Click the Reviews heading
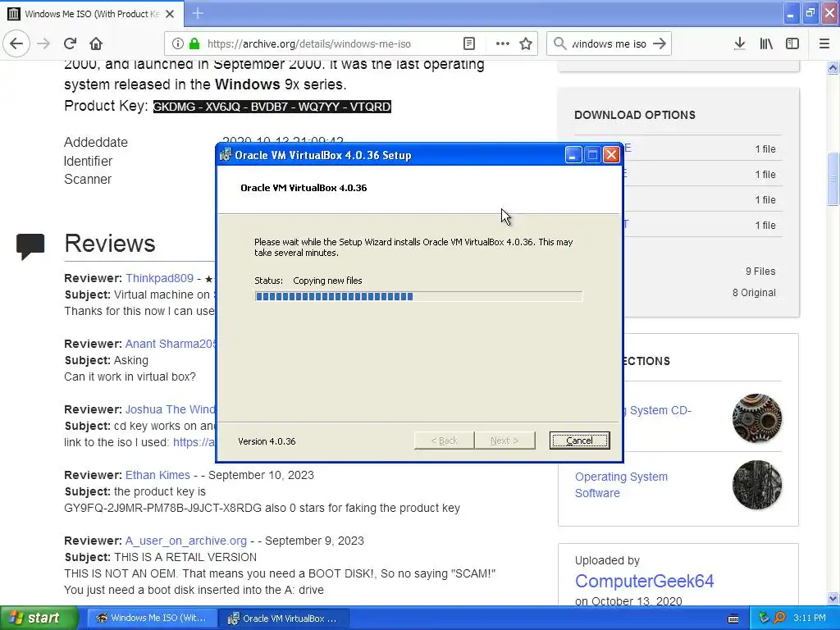The height and width of the screenshot is (630, 840). (x=110, y=243)
